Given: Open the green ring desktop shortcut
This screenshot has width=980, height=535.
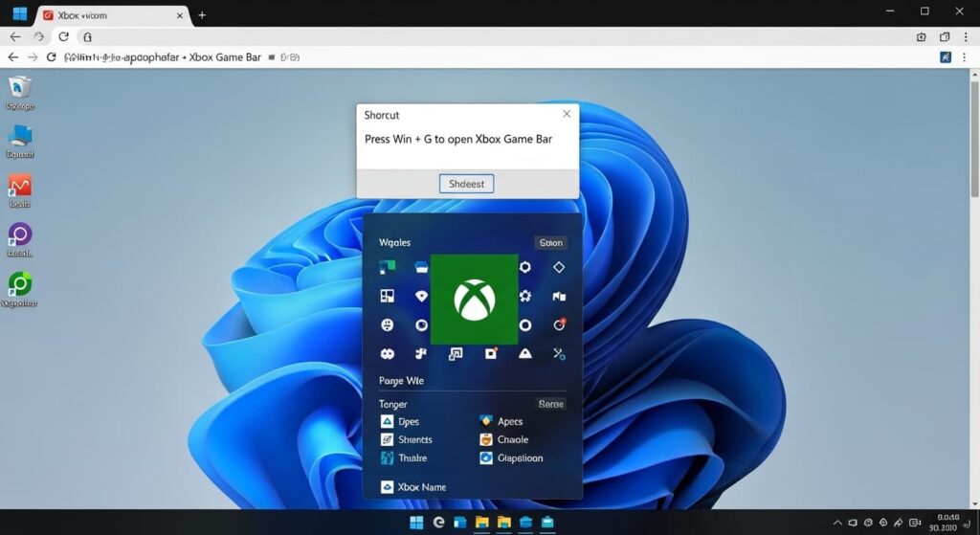Looking at the screenshot, I should (19, 290).
